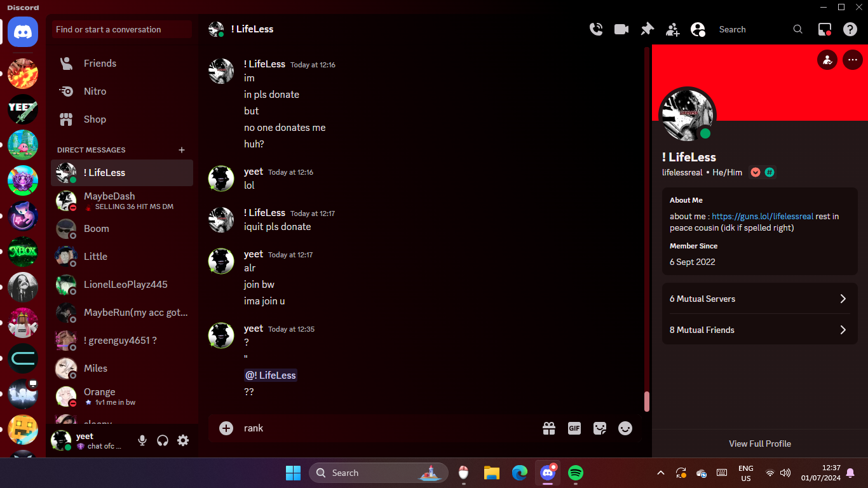Expand 6 Mutual Servers

tap(759, 299)
